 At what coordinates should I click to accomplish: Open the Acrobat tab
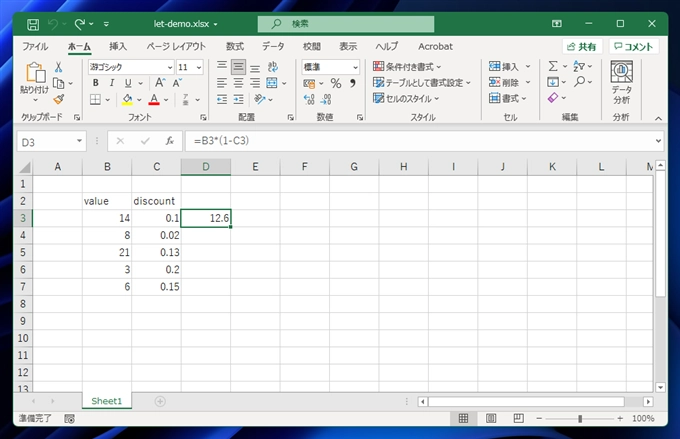pyautogui.click(x=435, y=46)
